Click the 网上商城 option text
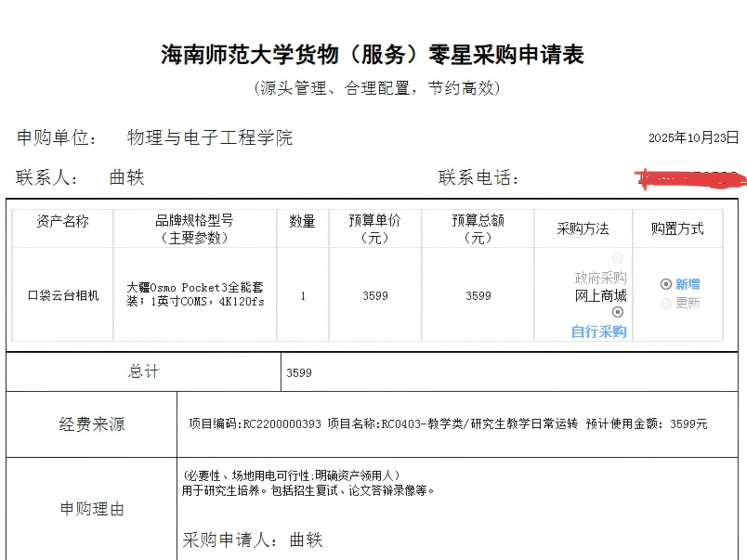 600,296
